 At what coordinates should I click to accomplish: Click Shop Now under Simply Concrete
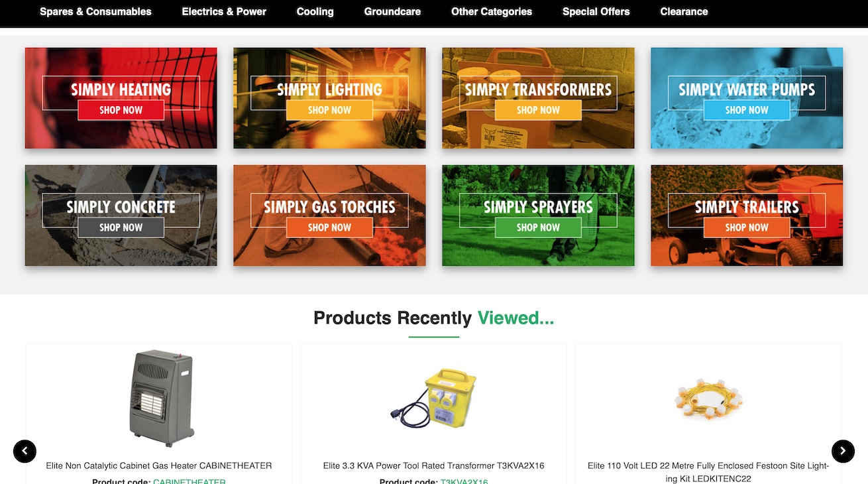click(121, 227)
